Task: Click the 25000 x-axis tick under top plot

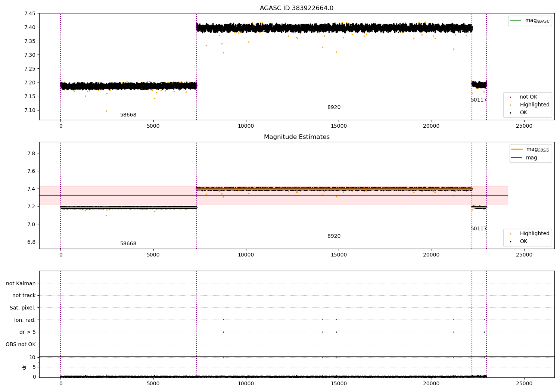Action: (524, 126)
